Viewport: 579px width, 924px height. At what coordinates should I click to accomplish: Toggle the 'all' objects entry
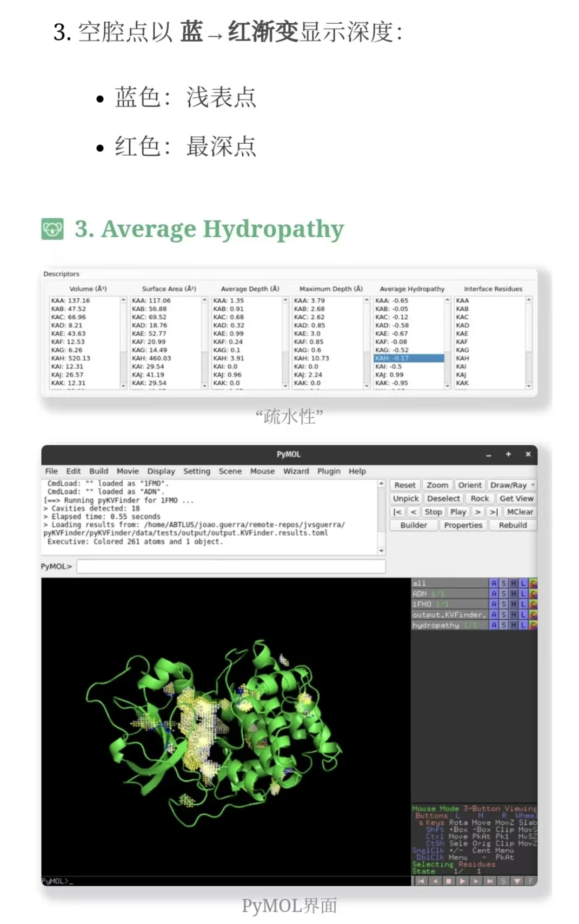click(450, 583)
